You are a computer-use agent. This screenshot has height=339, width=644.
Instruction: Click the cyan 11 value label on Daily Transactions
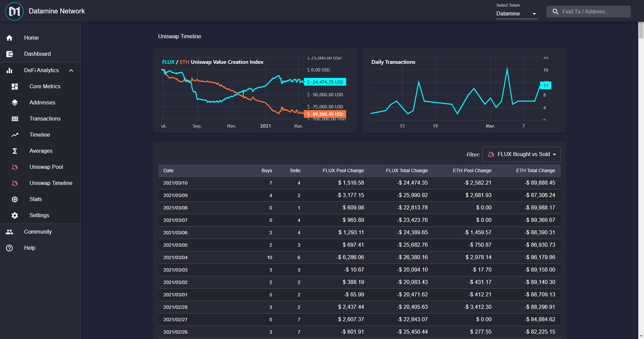pos(545,86)
